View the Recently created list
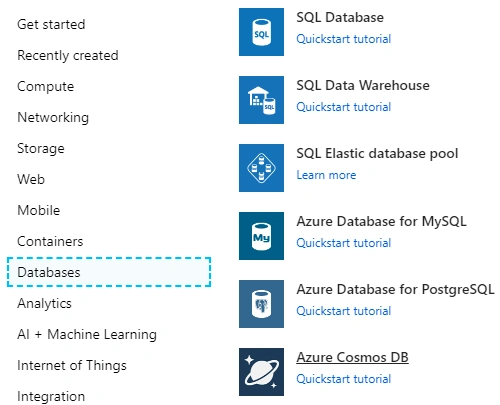This screenshot has width=500, height=405. click(x=68, y=55)
